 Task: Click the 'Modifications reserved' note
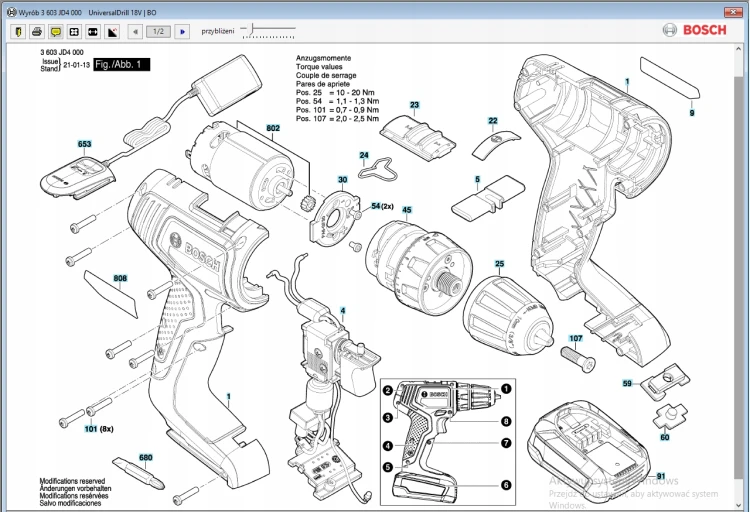72,481
